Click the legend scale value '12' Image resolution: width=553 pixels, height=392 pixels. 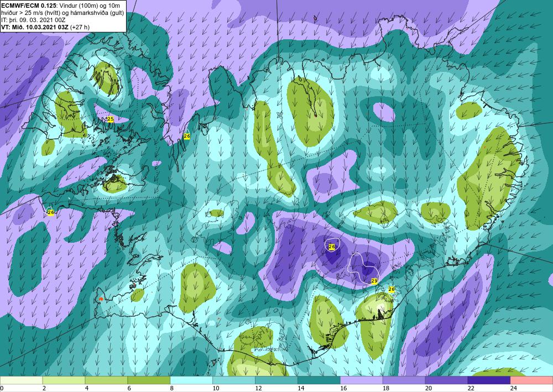coord(258,388)
